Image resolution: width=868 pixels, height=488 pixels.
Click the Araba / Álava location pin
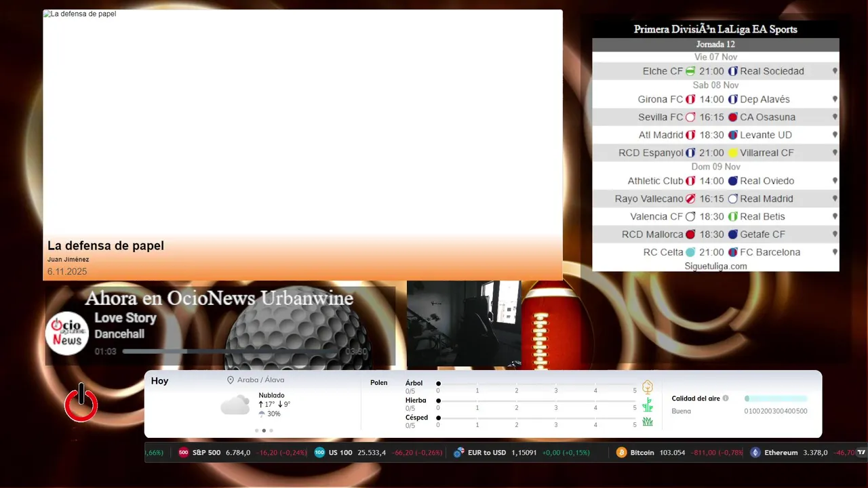click(x=231, y=380)
